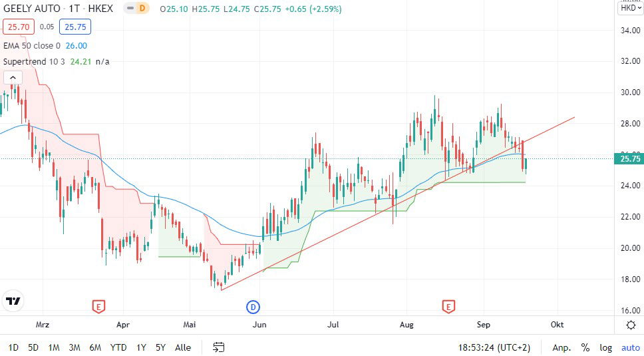644x356 pixels.
Task: Click the spread value 0.05
Action: 47,27
